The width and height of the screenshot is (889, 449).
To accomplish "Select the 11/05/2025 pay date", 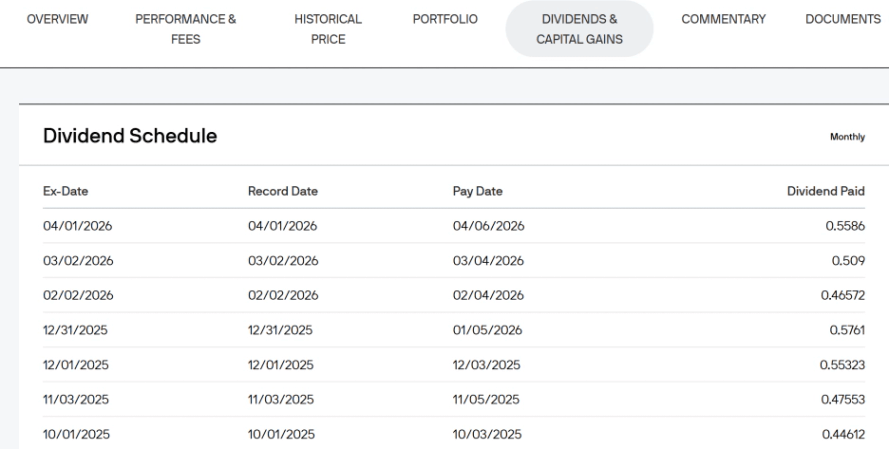I will pos(488,399).
